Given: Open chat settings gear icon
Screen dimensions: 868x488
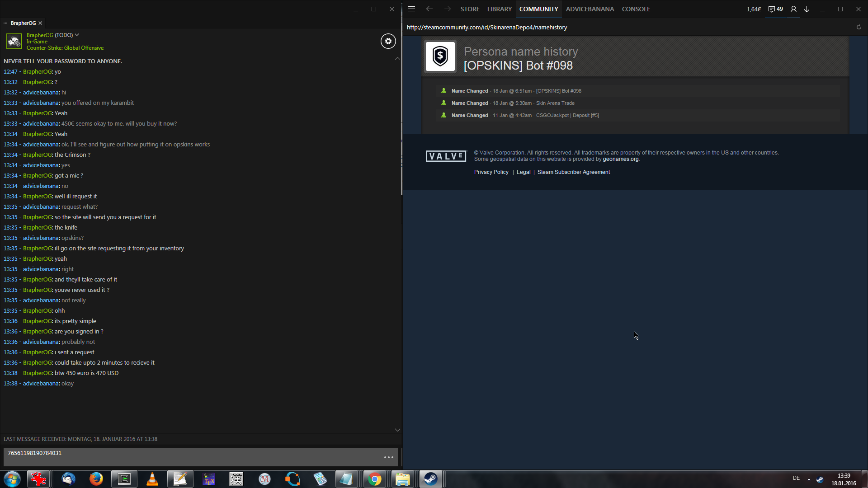Looking at the screenshot, I should [388, 41].
